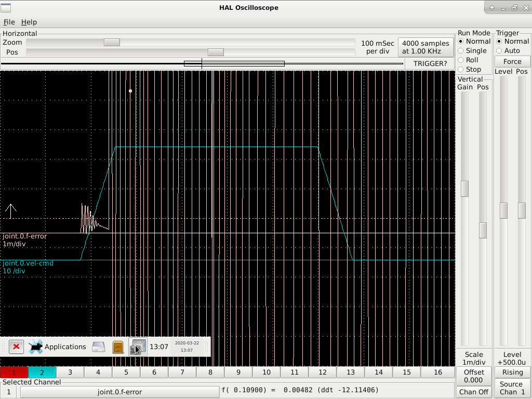
Task: Open the disk drive panel icon
Action: pos(98,347)
